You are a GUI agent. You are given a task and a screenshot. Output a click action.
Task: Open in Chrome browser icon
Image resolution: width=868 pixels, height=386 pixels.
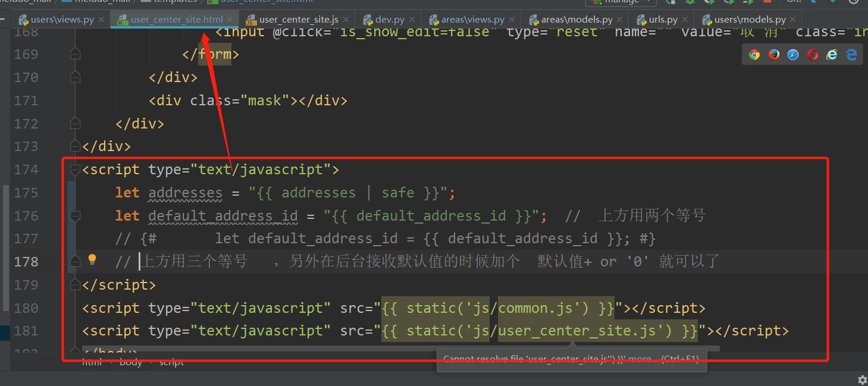754,55
